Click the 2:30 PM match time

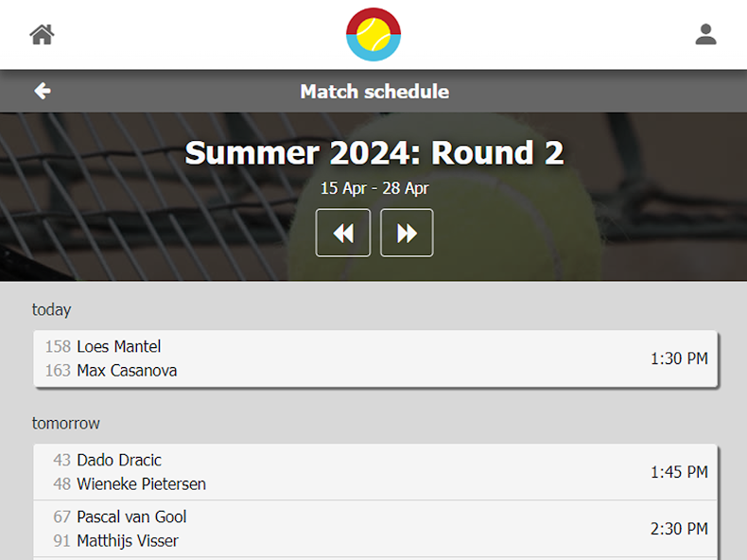tap(679, 529)
